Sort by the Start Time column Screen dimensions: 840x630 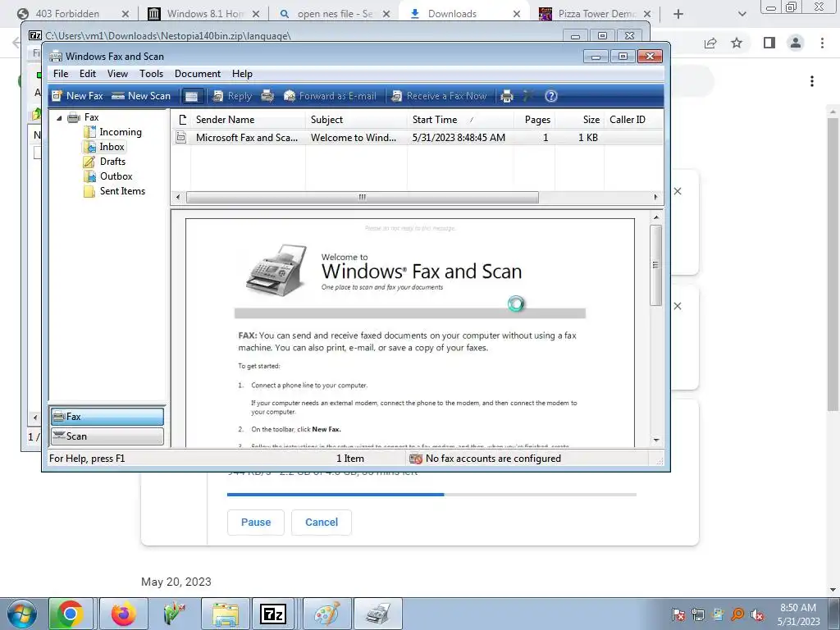(x=460, y=120)
